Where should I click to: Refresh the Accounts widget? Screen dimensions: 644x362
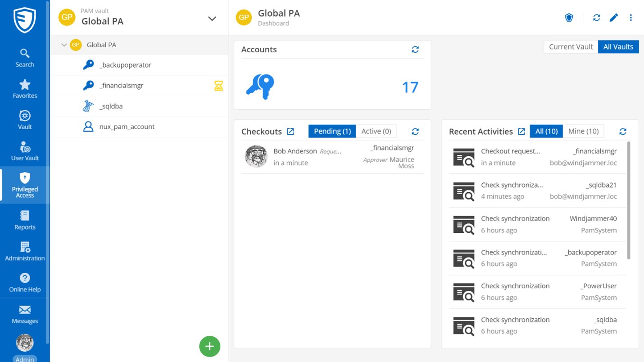(x=415, y=50)
